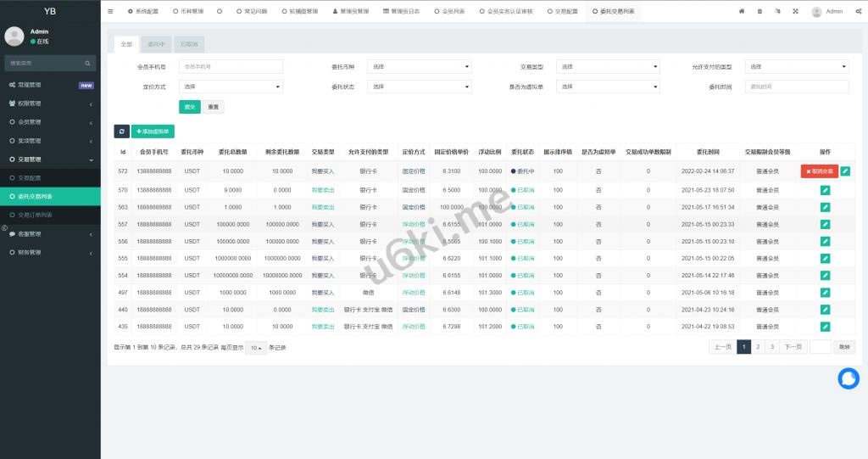Screen dimensions: 868x459
Task: Expand the 财务管理 sidebar menu
Action: coord(50,252)
